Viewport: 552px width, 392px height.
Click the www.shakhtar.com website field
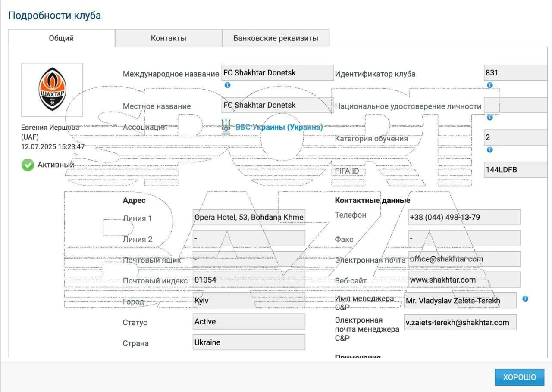click(x=464, y=280)
